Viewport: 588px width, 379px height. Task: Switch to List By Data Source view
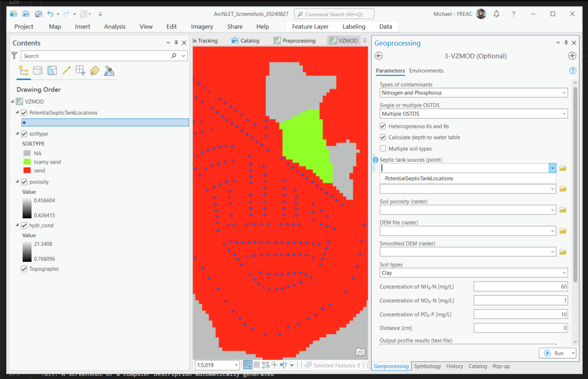point(38,70)
